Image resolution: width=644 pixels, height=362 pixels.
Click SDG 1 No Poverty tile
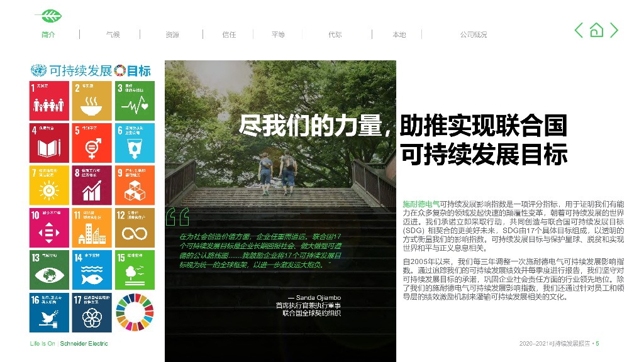tap(49, 101)
